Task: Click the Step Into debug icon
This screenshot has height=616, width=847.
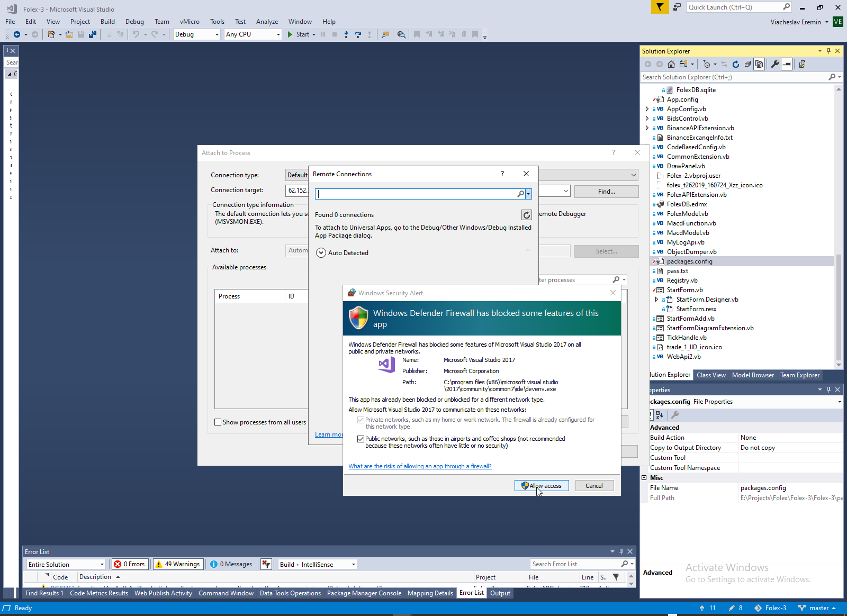Action: click(x=346, y=34)
